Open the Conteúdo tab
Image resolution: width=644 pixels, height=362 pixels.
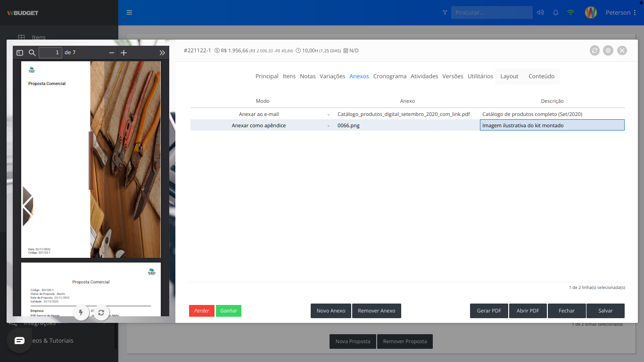tap(541, 76)
